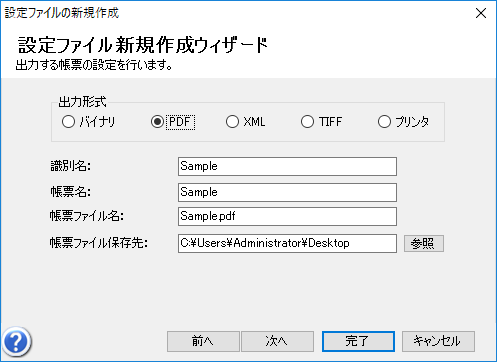Click the PDF radio label text

pyautogui.click(x=180, y=122)
